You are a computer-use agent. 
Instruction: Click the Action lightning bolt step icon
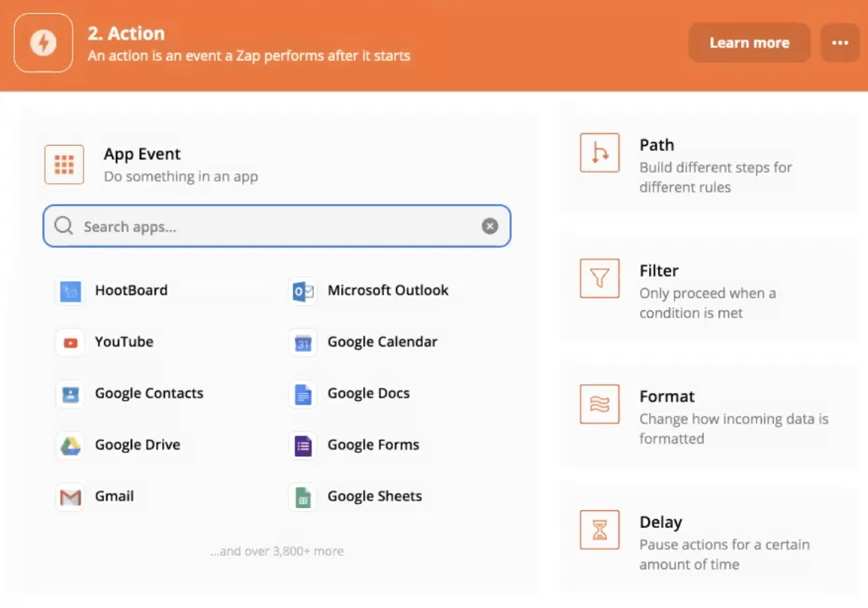(43, 43)
